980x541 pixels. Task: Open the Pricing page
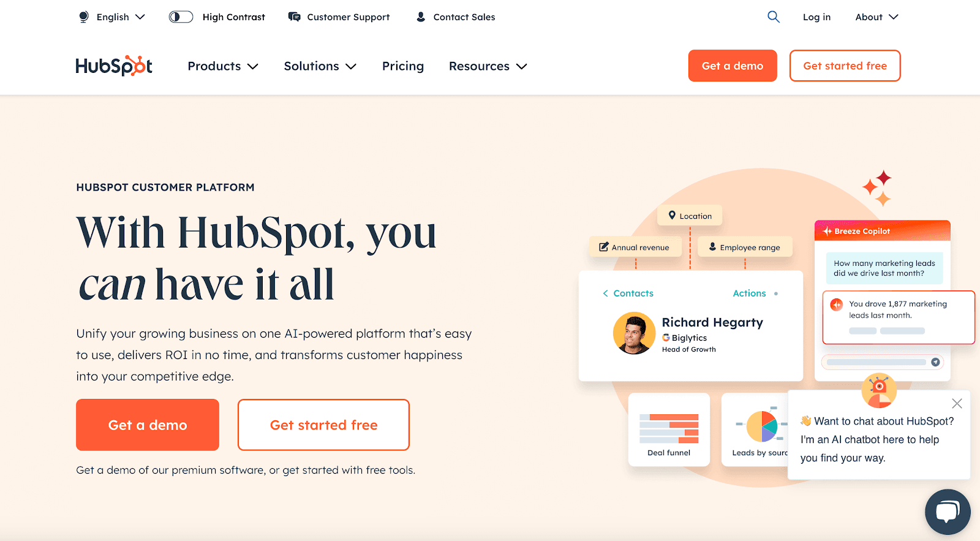click(403, 66)
